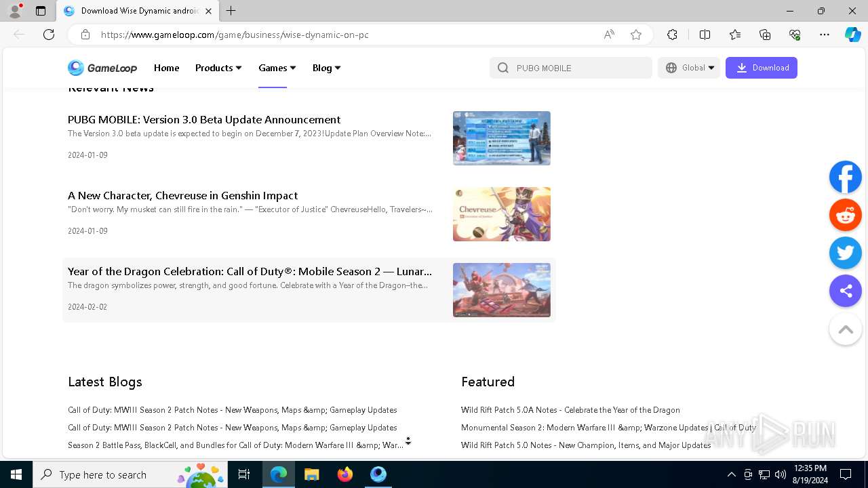Image resolution: width=868 pixels, height=488 pixels.
Task: Open tab actions menu icon
Action: point(41,11)
